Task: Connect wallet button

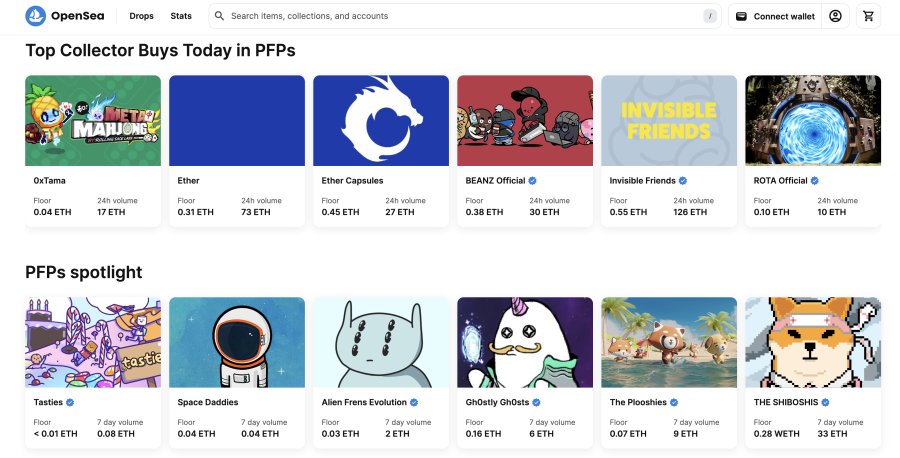Action: [775, 16]
